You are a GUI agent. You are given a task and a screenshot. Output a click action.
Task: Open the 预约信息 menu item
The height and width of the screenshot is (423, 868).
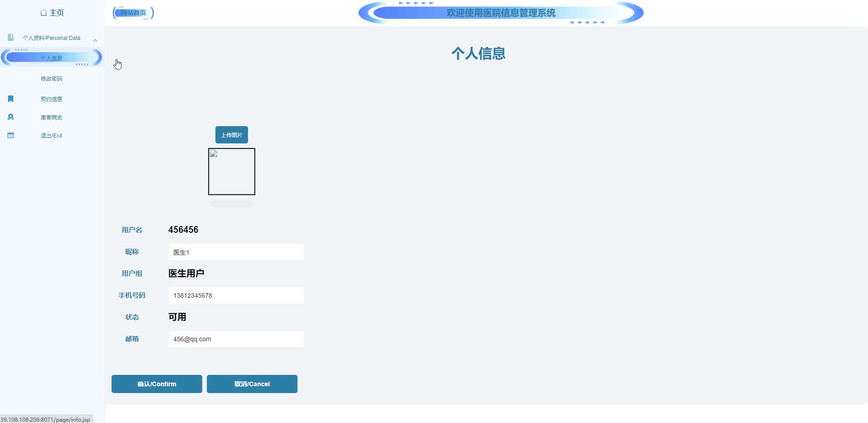tap(51, 99)
